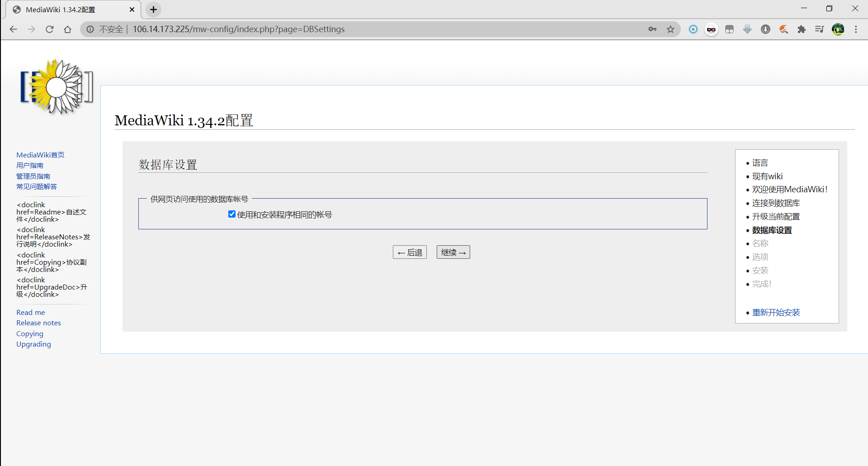Image resolution: width=868 pixels, height=466 pixels.
Task: Click the 现有wiki step
Action: [767, 176]
